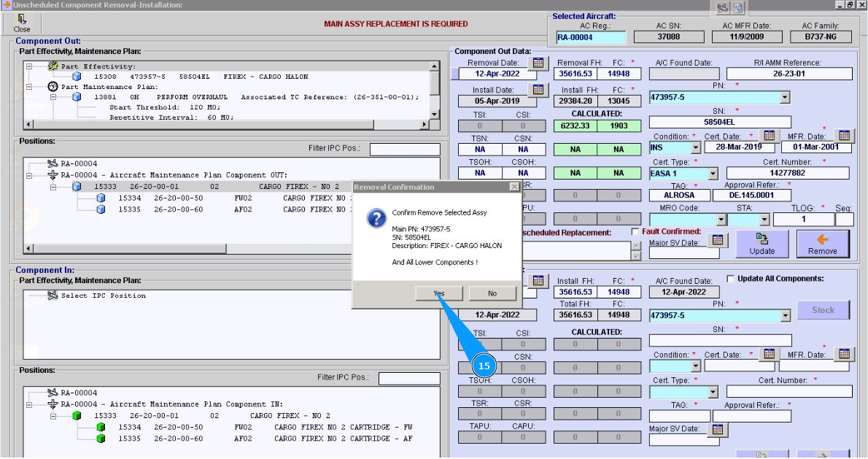Screen dimensions: 868x459
Task: Close the Removal Confirmation dialog
Action: click(x=514, y=187)
